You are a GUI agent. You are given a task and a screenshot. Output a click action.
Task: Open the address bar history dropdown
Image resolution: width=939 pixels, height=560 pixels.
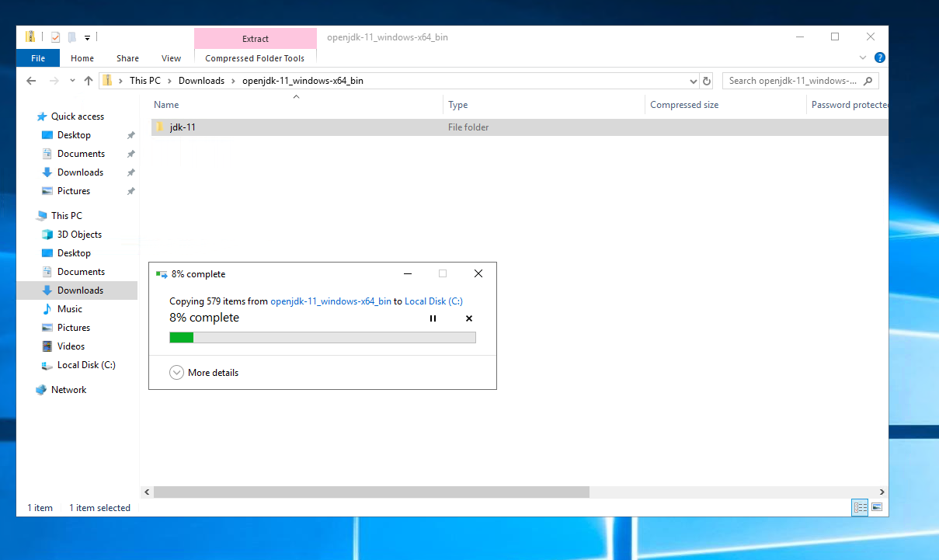(694, 81)
